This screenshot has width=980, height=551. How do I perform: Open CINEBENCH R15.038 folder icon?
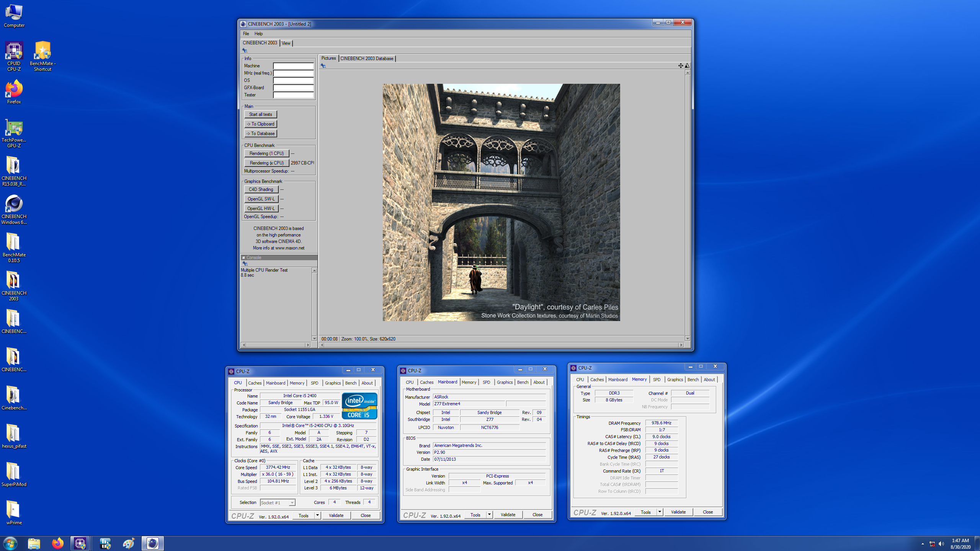click(14, 171)
